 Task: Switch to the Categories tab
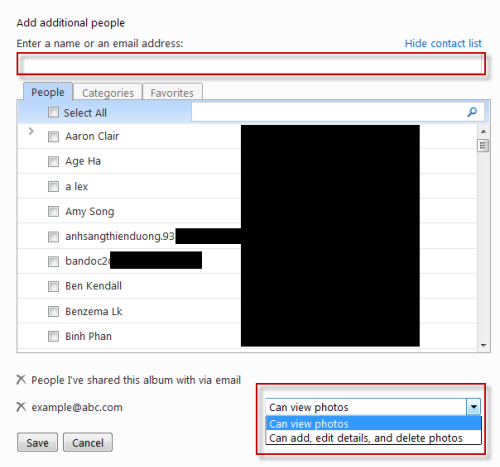(108, 92)
